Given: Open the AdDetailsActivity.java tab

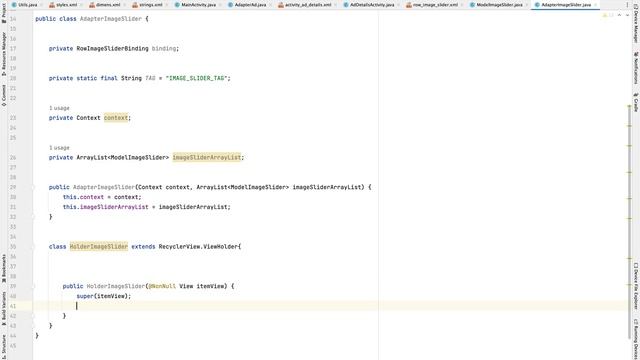Looking at the screenshot, I should coord(371,4).
